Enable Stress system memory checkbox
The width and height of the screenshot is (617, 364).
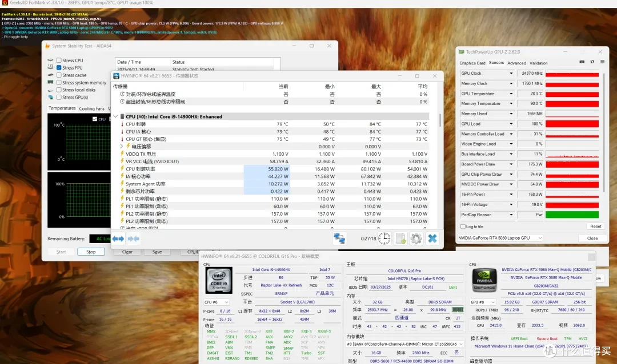(59, 83)
